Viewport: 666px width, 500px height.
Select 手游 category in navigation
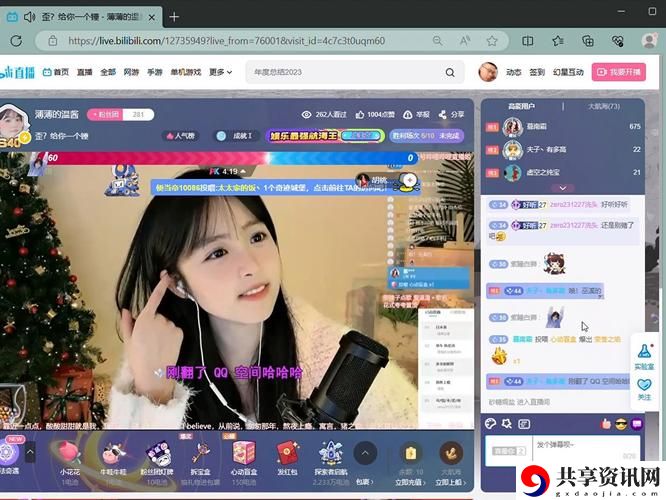155,72
